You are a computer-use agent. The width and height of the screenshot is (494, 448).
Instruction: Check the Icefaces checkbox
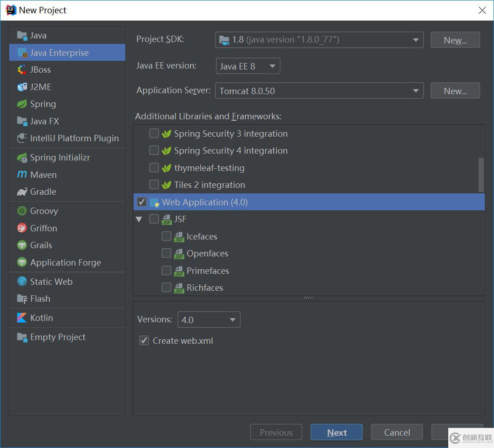click(x=166, y=236)
